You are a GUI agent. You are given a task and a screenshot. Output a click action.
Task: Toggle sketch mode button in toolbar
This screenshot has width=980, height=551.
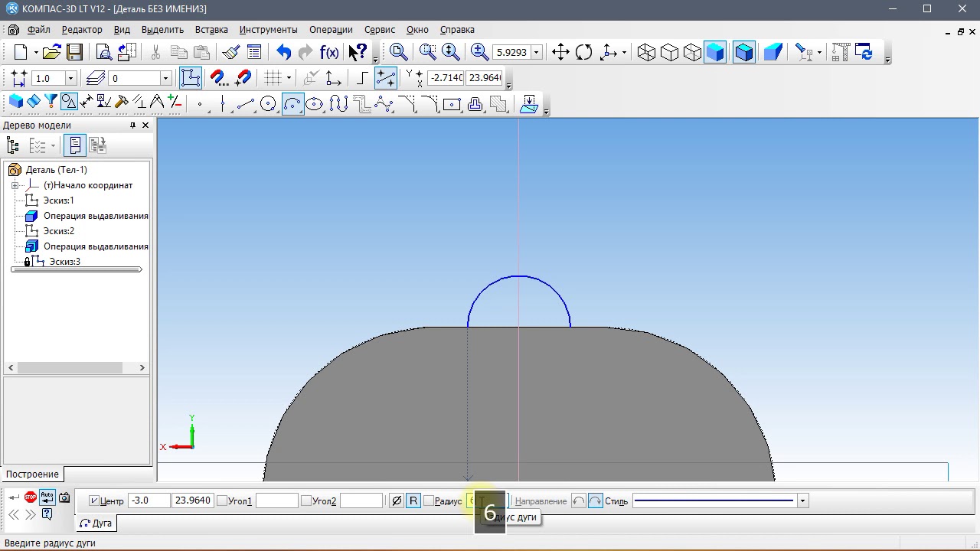[191, 78]
